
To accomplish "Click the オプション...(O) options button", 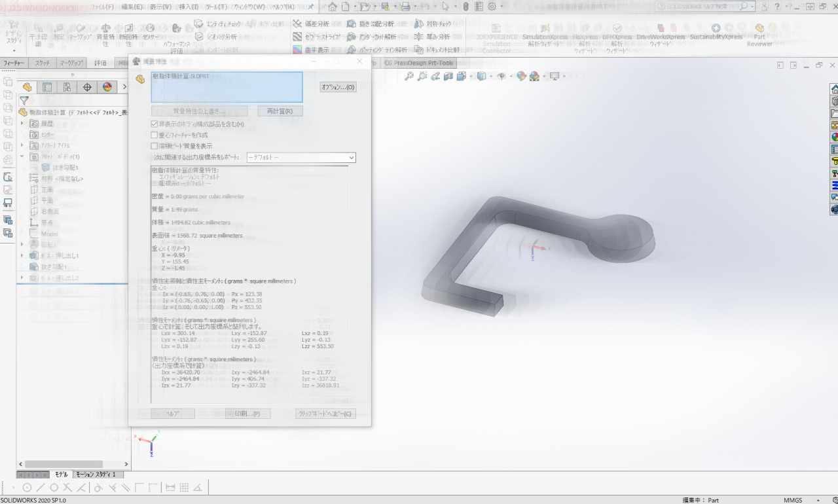I will click(338, 87).
